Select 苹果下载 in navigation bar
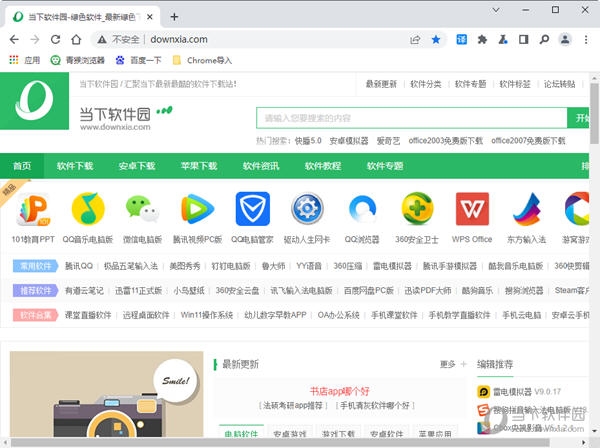This screenshot has height=448, width=600. [199, 166]
